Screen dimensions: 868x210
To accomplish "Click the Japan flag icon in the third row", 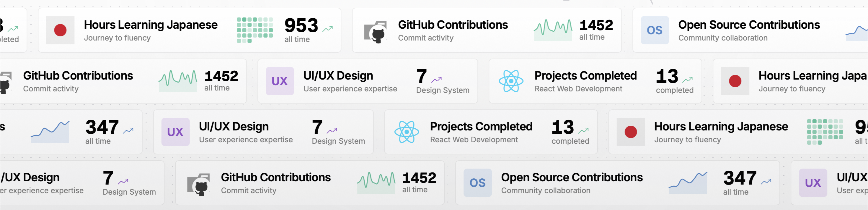I will coord(631,132).
